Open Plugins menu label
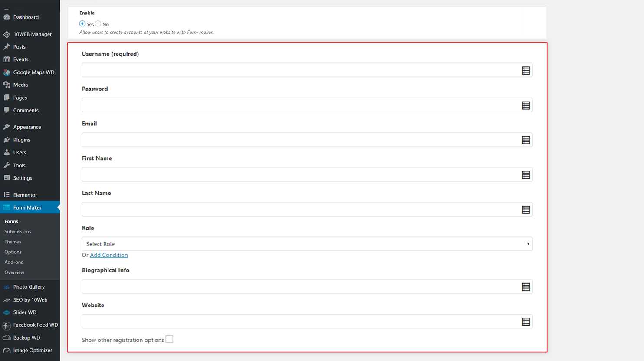The image size is (644, 361). pos(22,140)
